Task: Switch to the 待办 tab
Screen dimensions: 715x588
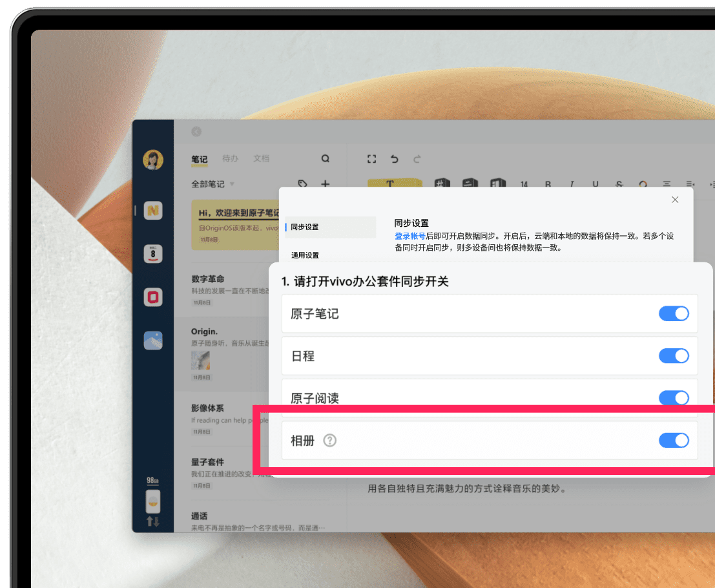Action: point(231,158)
